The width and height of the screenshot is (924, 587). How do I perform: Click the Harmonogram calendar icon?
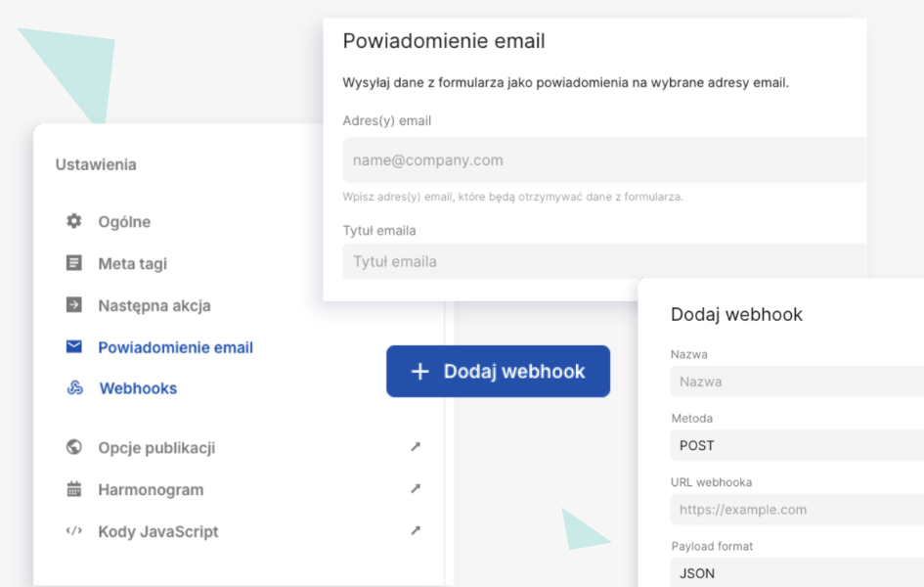coord(73,489)
